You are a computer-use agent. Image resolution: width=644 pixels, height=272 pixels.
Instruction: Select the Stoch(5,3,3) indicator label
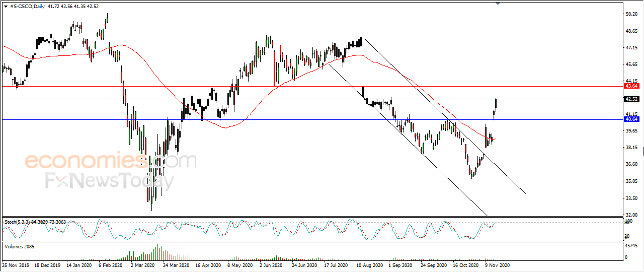(x=18, y=222)
